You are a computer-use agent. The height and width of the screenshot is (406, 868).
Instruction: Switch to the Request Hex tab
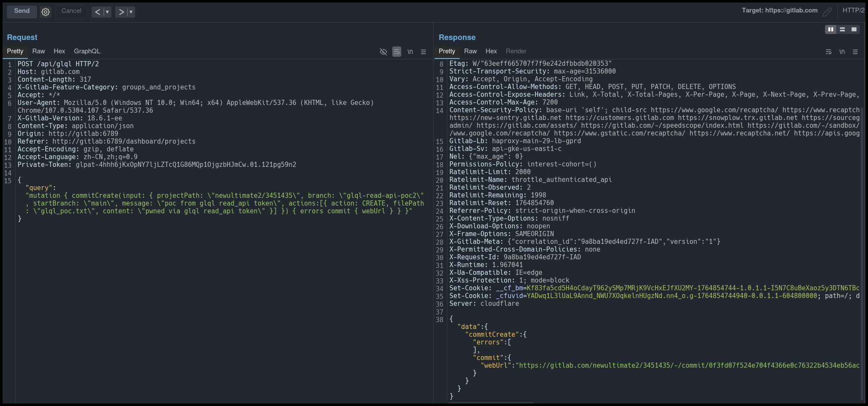(x=59, y=51)
